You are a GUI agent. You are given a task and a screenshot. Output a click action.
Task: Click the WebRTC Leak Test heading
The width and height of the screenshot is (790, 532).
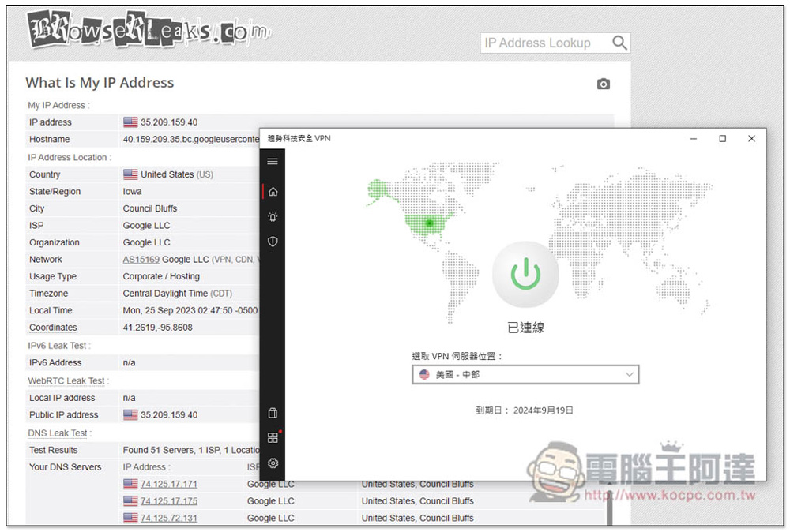click(x=67, y=381)
